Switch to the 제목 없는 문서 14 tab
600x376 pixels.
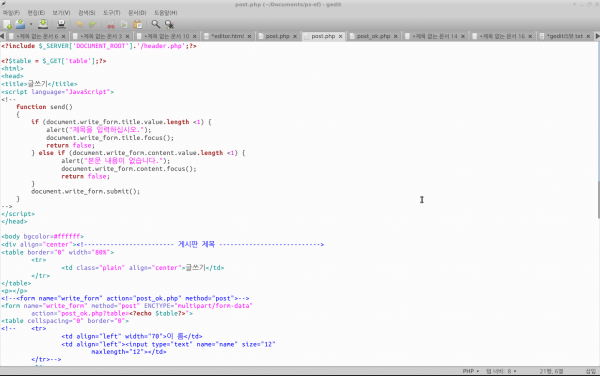pos(435,36)
